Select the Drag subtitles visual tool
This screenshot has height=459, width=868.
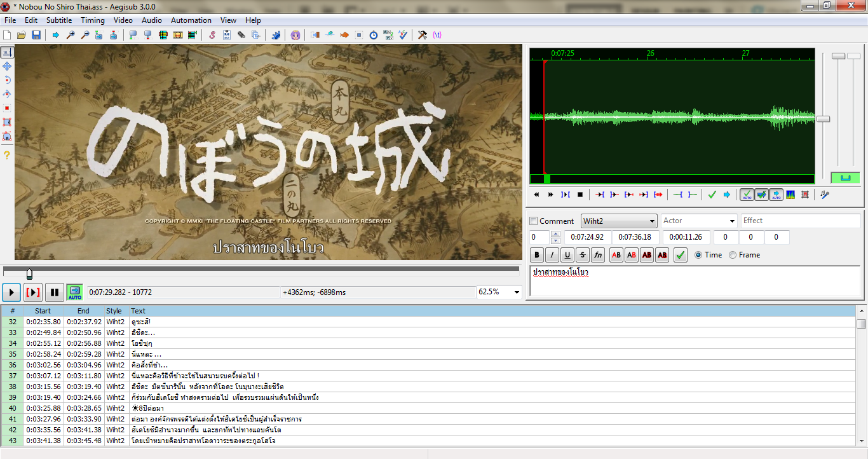point(7,66)
